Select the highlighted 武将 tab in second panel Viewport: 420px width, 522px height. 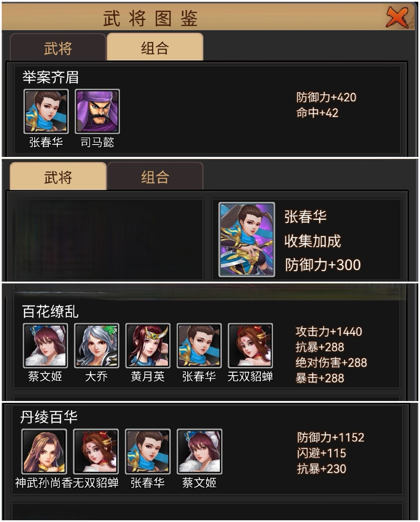[x=58, y=176]
